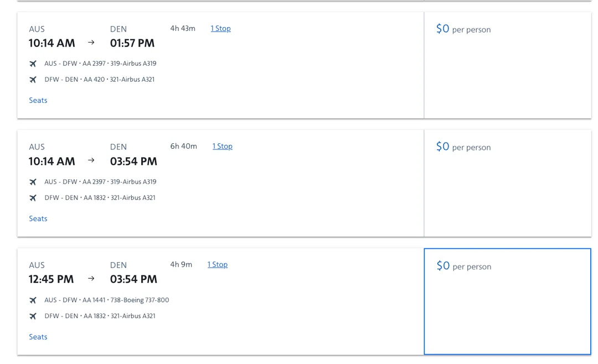
Task: Open 1 Stop details for 4h 43m flight
Action: tap(220, 28)
